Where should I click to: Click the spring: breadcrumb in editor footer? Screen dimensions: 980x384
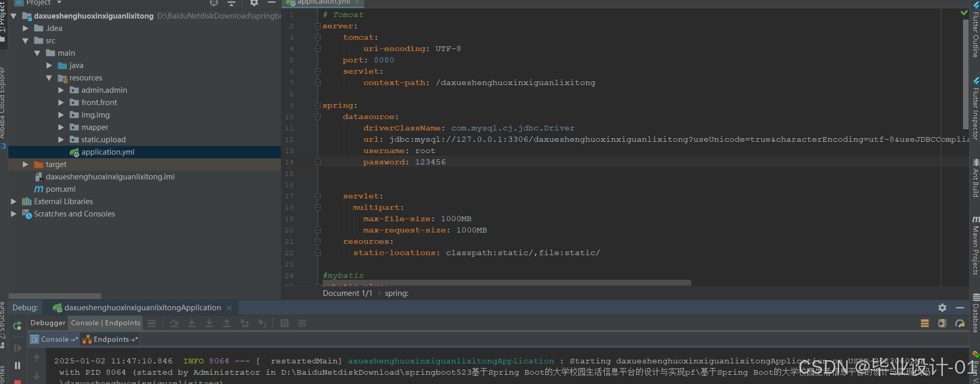[x=396, y=293]
